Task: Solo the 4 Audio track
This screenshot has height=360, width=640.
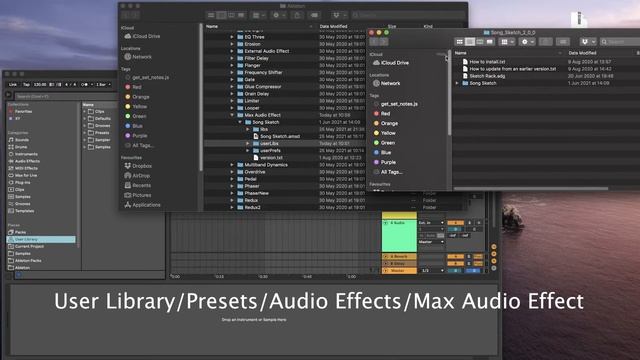Action: click(469, 223)
